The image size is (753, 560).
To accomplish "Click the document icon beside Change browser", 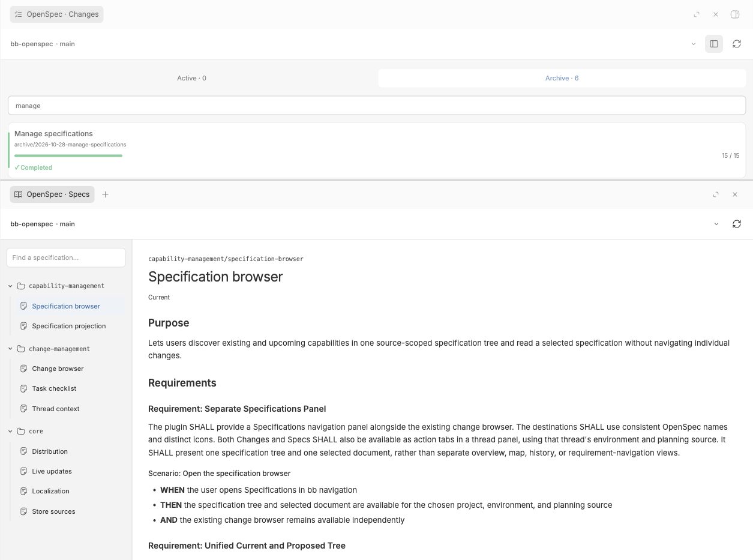I will 23,369.
